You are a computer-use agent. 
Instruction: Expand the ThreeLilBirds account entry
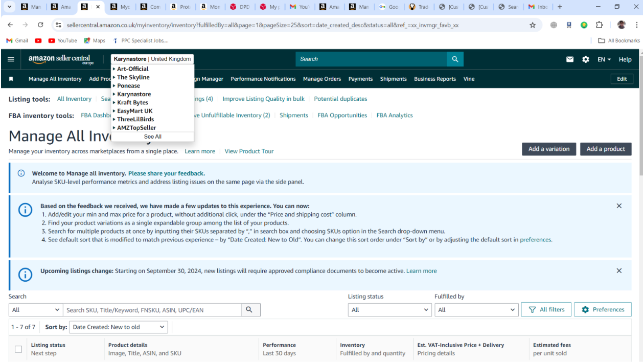tap(133, 120)
